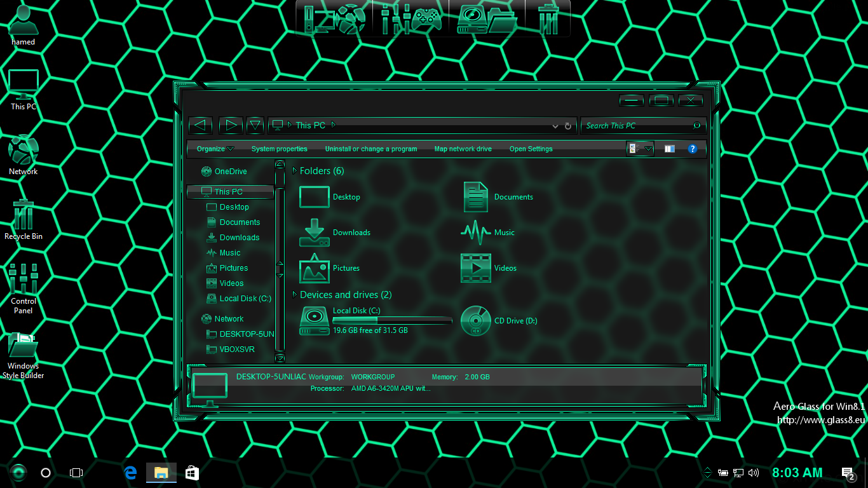This screenshot has width=868, height=488.
Task: Select Local Disk (C:) capacity bar
Action: click(x=392, y=321)
